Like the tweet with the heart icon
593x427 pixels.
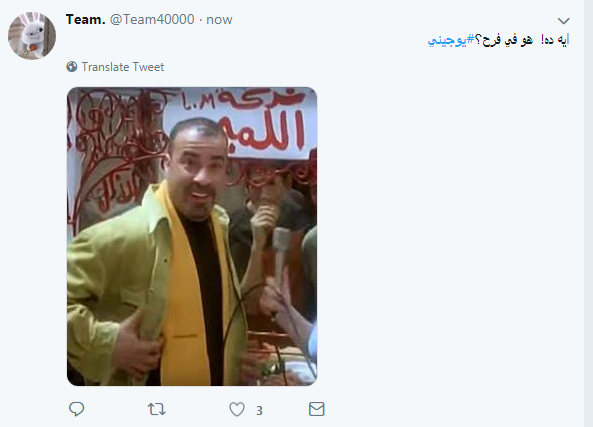[237, 409]
